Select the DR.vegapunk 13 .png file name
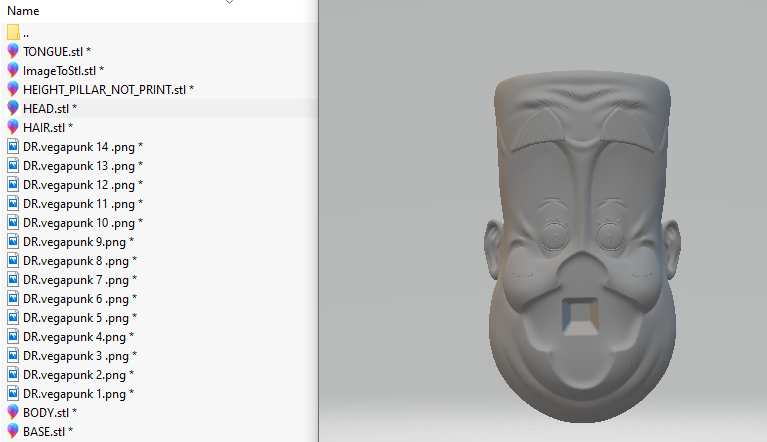The height and width of the screenshot is (442, 767). coord(83,166)
